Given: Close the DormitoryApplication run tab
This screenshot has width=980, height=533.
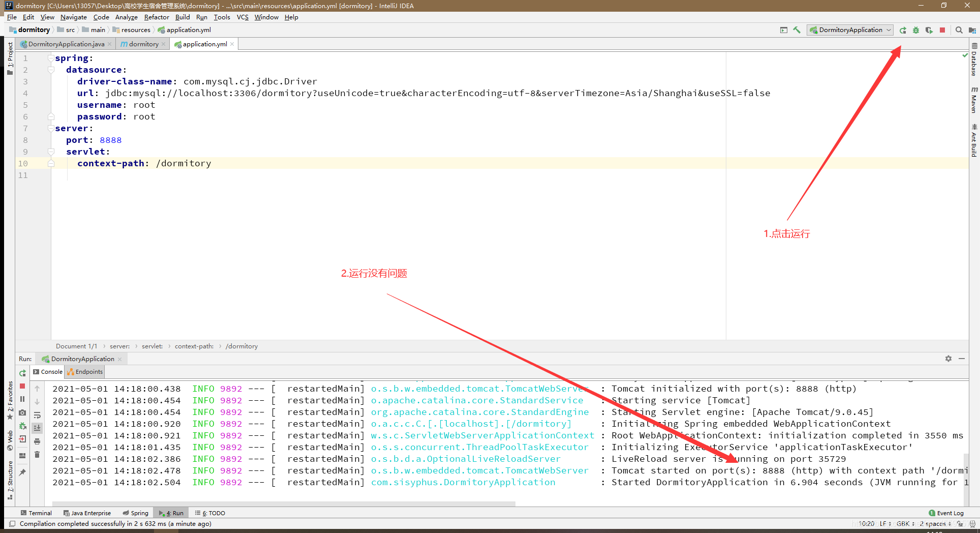Looking at the screenshot, I should [x=120, y=359].
